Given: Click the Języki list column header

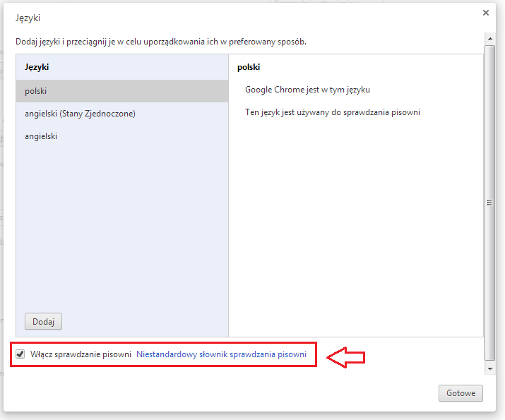Looking at the screenshot, I should (x=37, y=67).
